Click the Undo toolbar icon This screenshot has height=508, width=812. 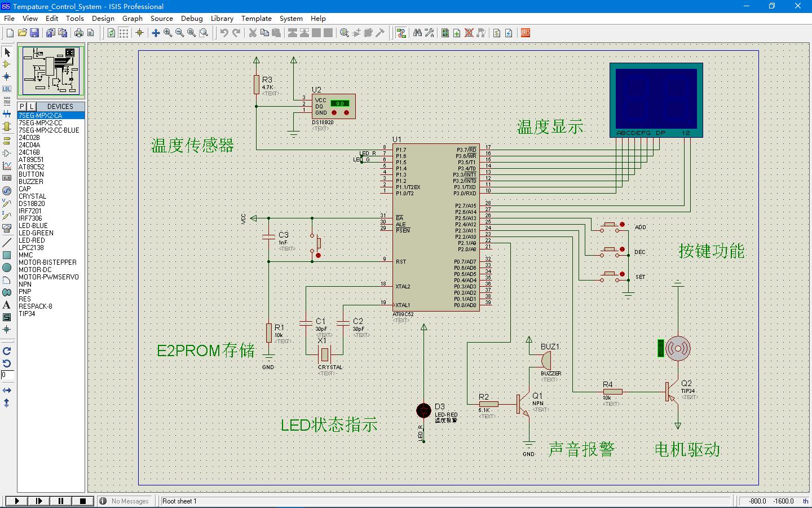[x=224, y=33]
